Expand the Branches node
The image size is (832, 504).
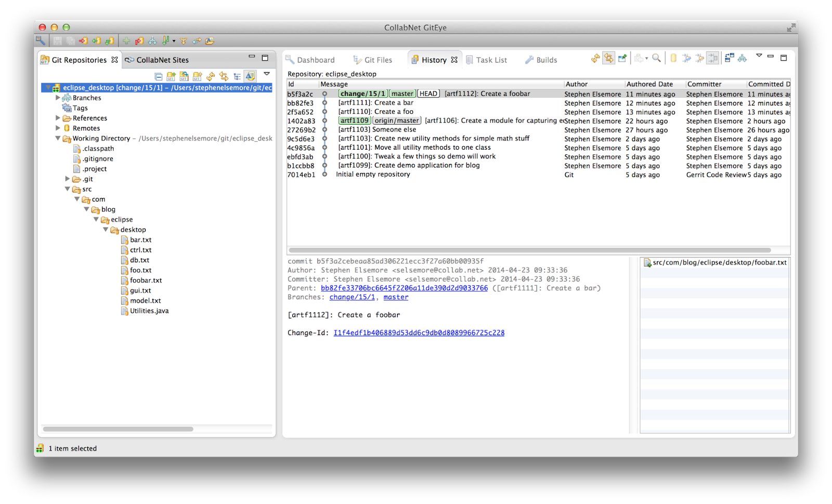coord(58,98)
